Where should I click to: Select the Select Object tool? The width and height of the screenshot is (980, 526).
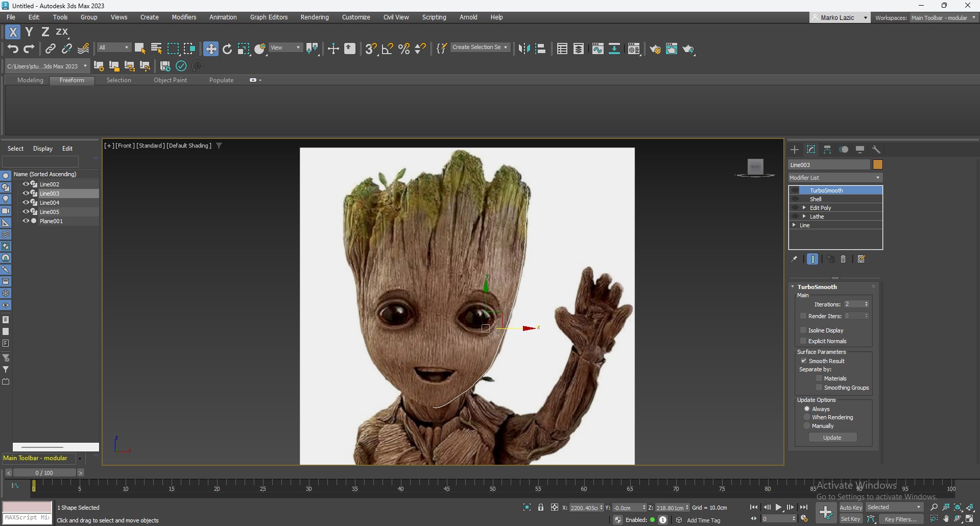point(140,49)
